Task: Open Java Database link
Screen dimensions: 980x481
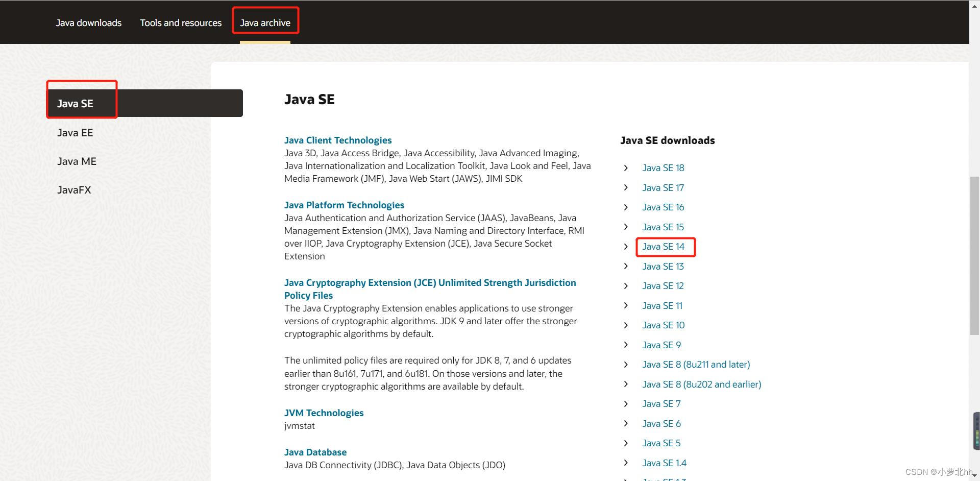Action: 315,452
